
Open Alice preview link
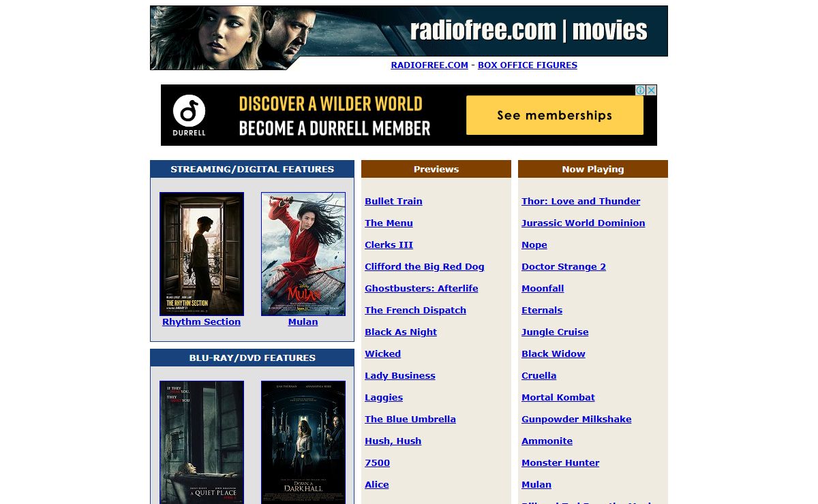click(x=376, y=484)
